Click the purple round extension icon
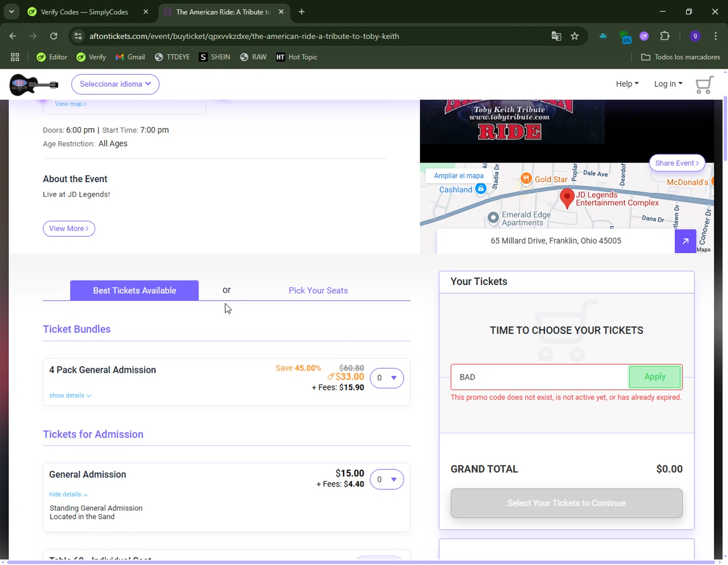728x565 pixels. click(x=644, y=36)
